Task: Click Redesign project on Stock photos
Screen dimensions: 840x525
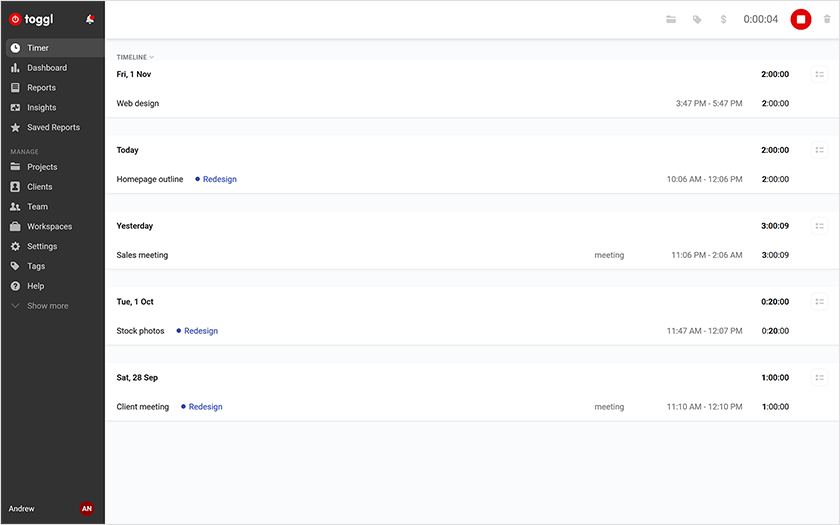Action: point(200,331)
